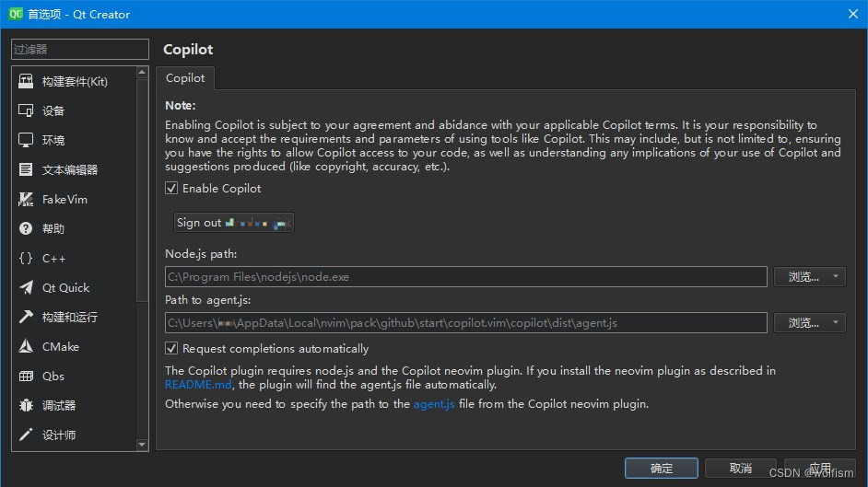Viewport: 868px width, 487px height.
Task: Click the 调试器 label text
Action: coord(59,405)
